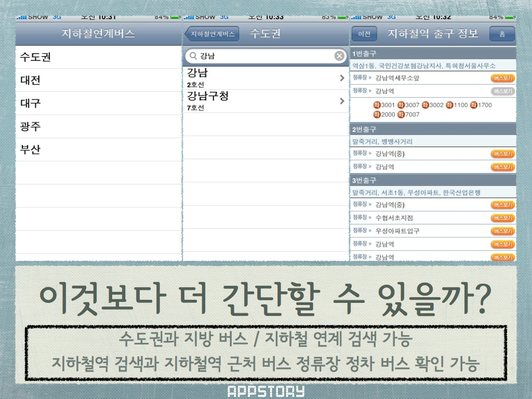Tap the 좌 badge for bus 3001
532x399 pixels.
pyautogui.click(x=377, y=105)
